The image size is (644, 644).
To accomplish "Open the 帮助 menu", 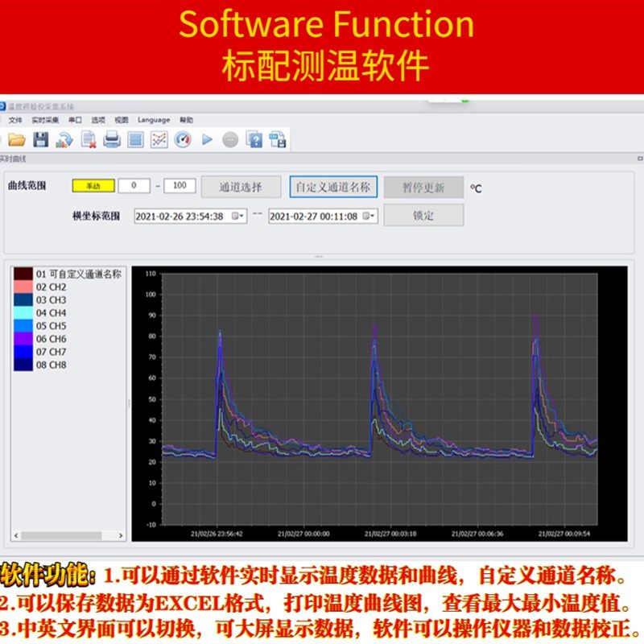I will (x=186, y=120).
